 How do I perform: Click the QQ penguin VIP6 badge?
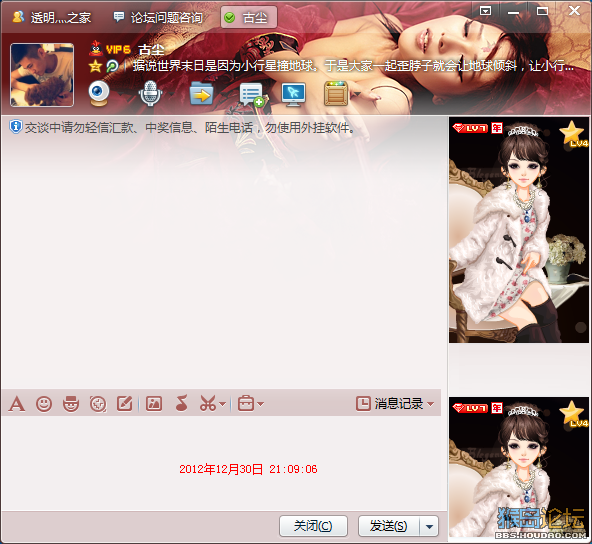coord(110,49)
